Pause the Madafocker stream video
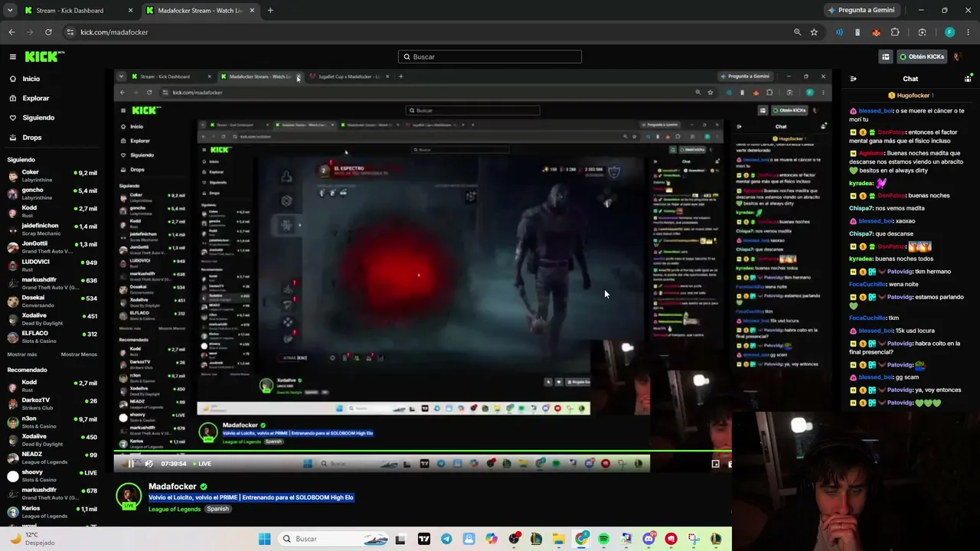Image resolution: width=980 pixels, height=551 pixels. tap(131, 464)
